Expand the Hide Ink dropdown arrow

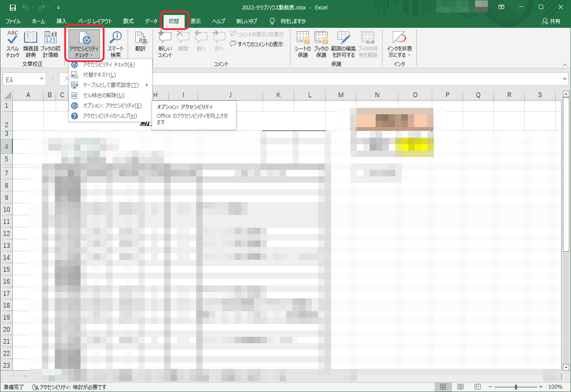[409, 55]
